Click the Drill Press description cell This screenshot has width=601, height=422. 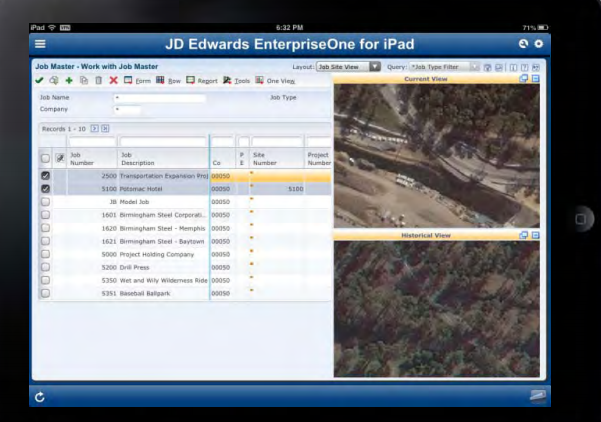point(164,268)
